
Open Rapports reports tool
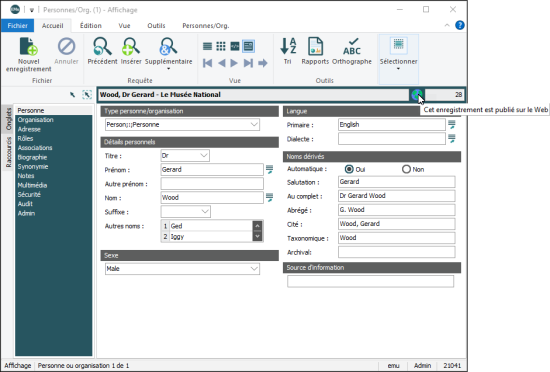pos(315,51)
